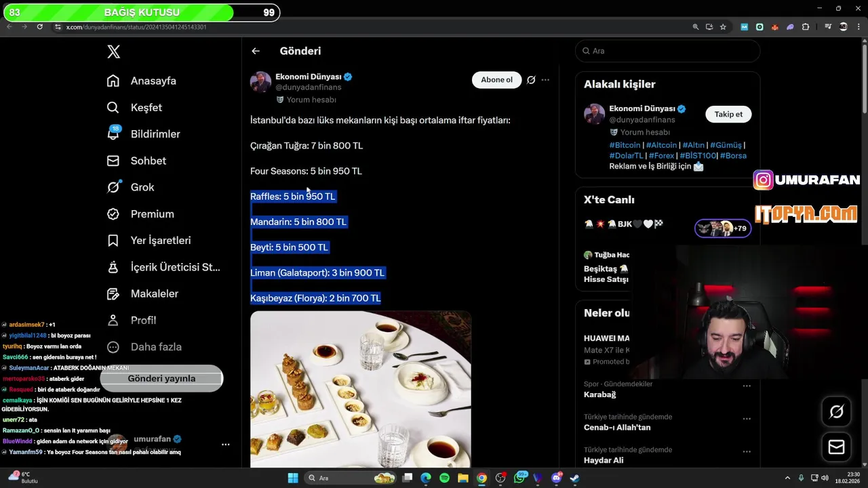The height and width of the screenshot is (488, 868).
Task: Open #Gümüş hashtag link
Action: coord(726,145)
